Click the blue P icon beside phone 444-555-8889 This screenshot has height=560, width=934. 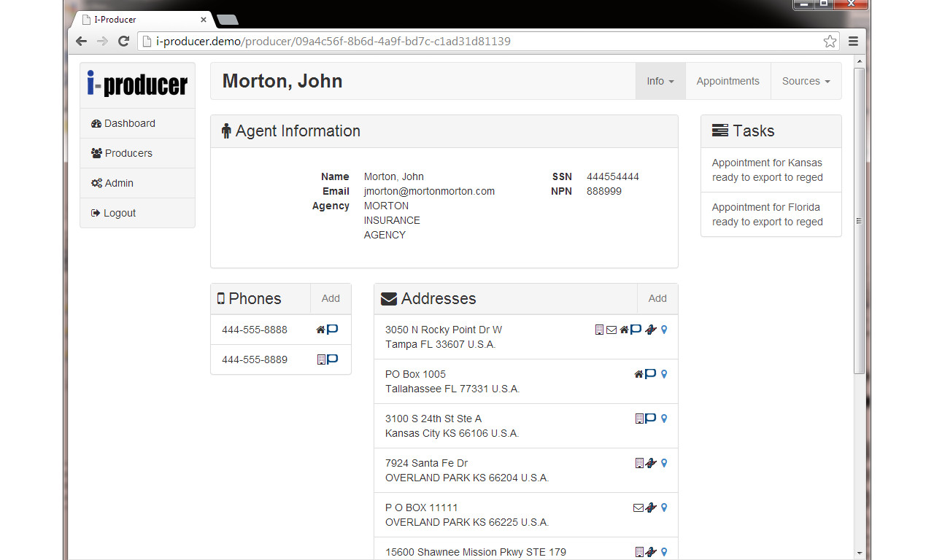click(x=332, y=359)
